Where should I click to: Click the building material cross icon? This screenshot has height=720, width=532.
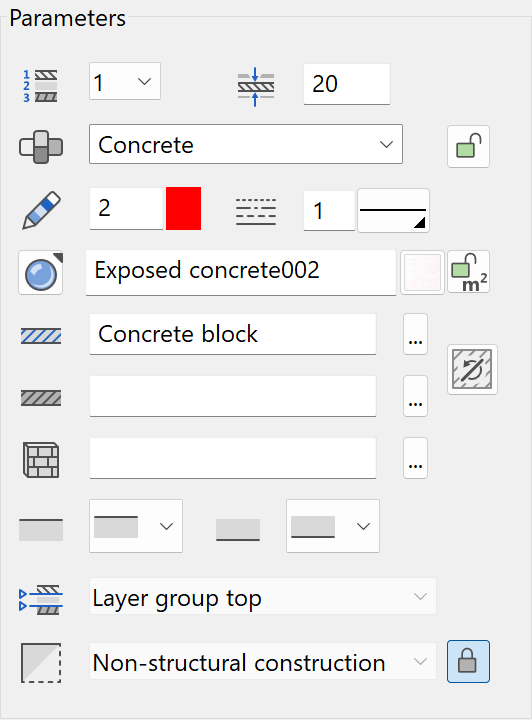pyautogui.click(x=41, y=147)
